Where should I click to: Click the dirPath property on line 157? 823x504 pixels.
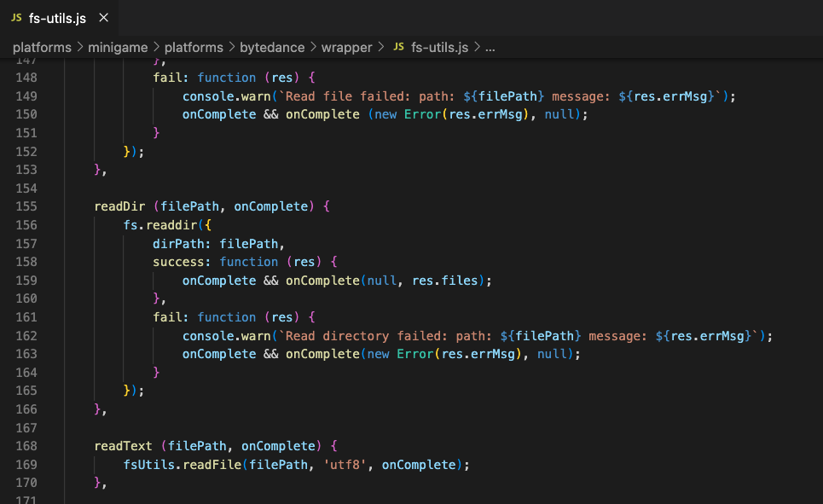coord(179,243)
